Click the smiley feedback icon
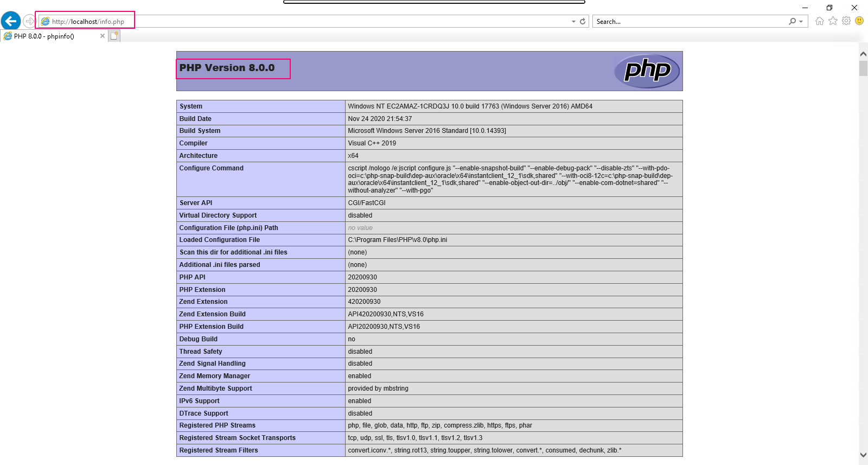The image size is (868, 465). 859,21
